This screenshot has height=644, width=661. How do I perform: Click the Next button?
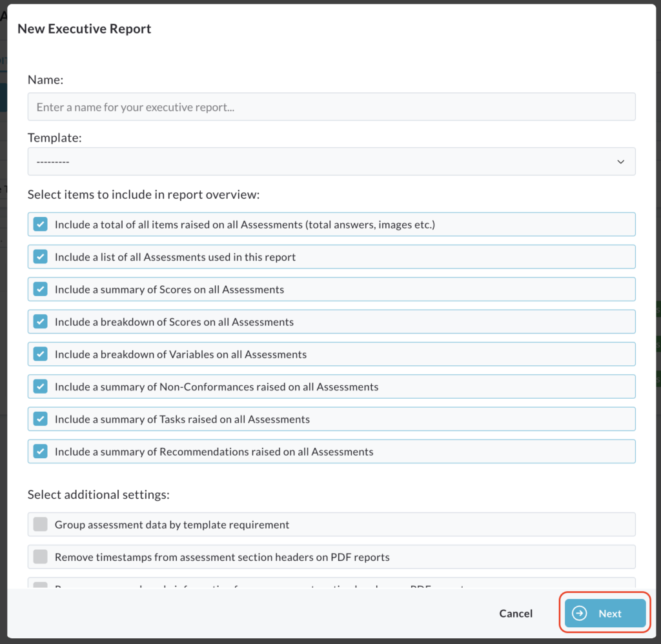(x=605, y=613)
